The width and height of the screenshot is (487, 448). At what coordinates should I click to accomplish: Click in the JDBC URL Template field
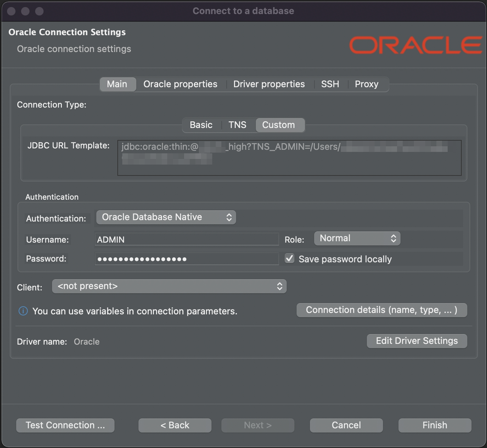[x=289, y=158]
